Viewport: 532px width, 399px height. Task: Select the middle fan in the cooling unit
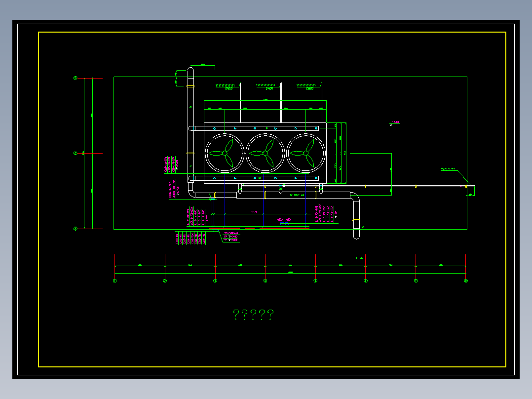click(x=266, y=153)
